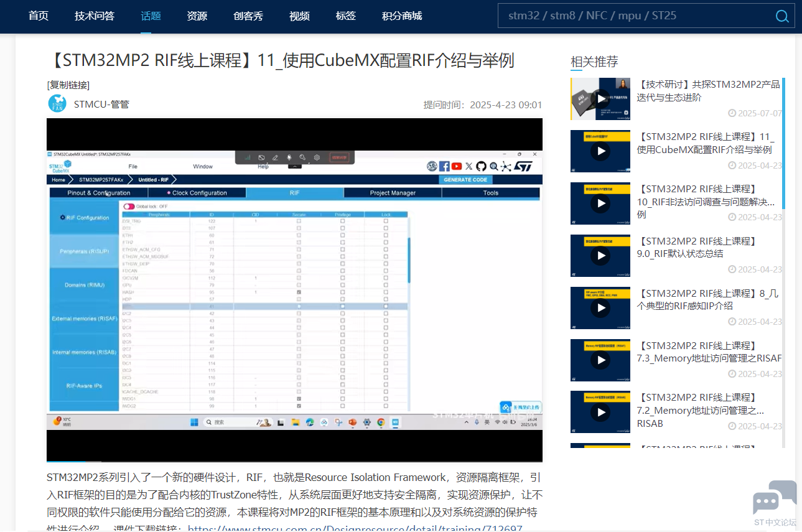This screenshot has width=802, height=532.
Task: Click the GitHub icon in the video's CubeMX window
Action: [480, 166]
